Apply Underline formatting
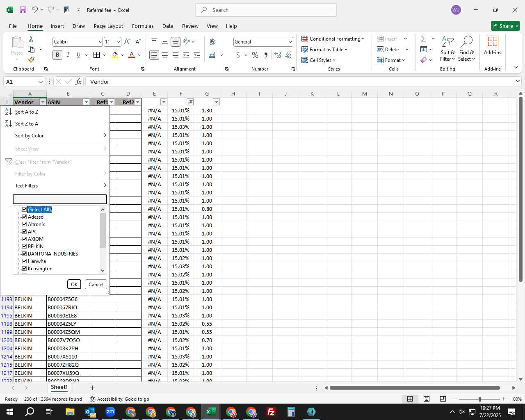This screenshot has width=525, height=420. click(78, 55)
